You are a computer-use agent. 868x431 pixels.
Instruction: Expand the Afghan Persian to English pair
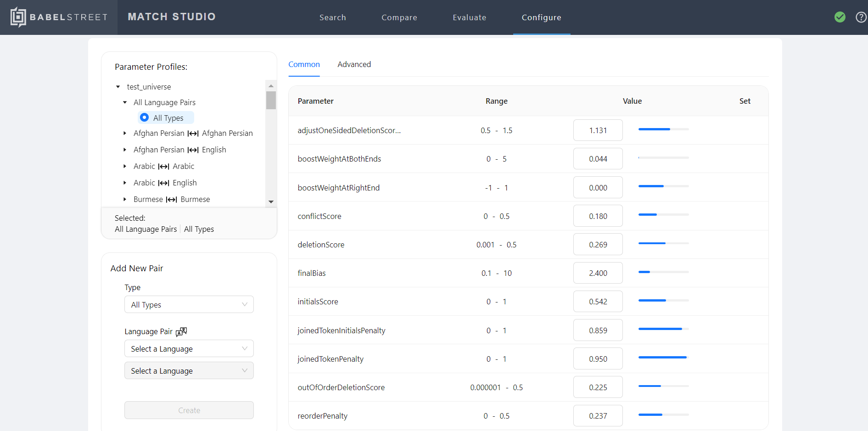125,150
